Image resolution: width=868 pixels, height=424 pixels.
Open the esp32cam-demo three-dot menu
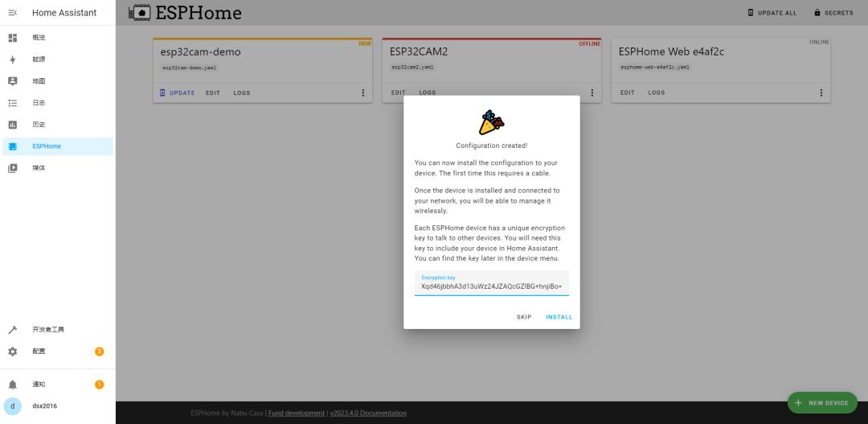tap(363, 93)
